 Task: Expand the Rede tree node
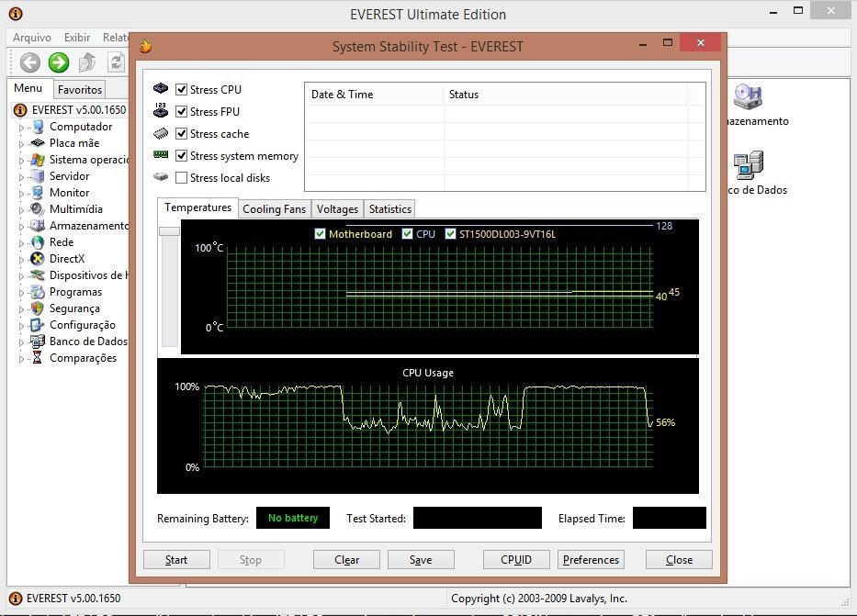[21, 243]
